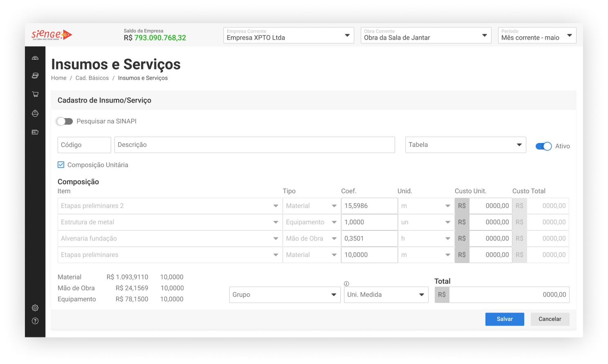Image resolution: width=608 pixels, height=364 pixels.
Task: Click into the Descrição input field
Action: pyautogui.click(x=254, y=145)
